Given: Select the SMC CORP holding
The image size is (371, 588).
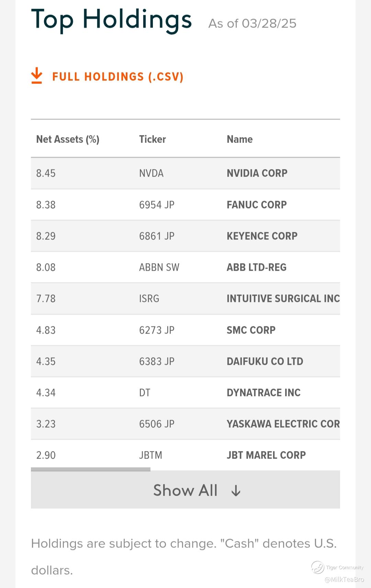Looking at the screenshot, I should [251, 330].
